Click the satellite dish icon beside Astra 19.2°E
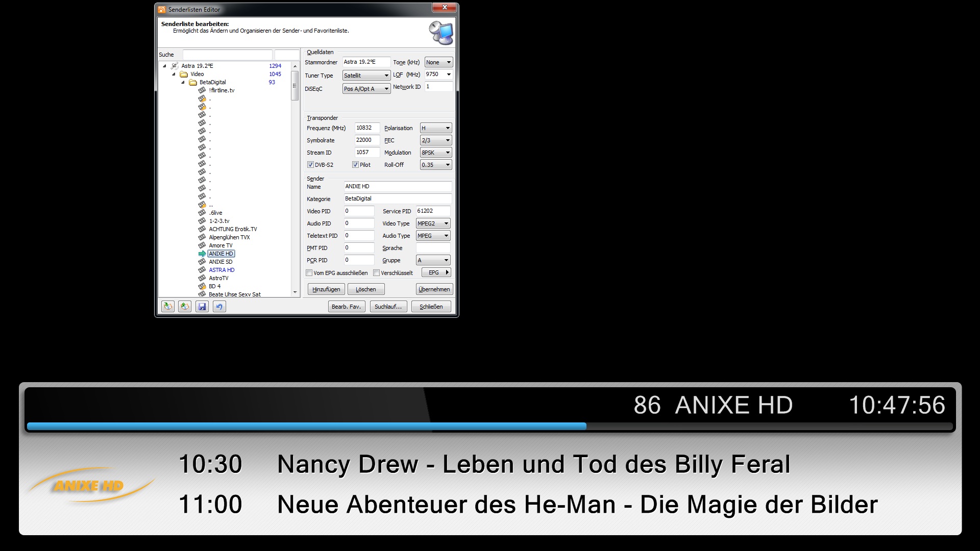The height and width of the screenshot is (551, 980). [x=175, y=66]
